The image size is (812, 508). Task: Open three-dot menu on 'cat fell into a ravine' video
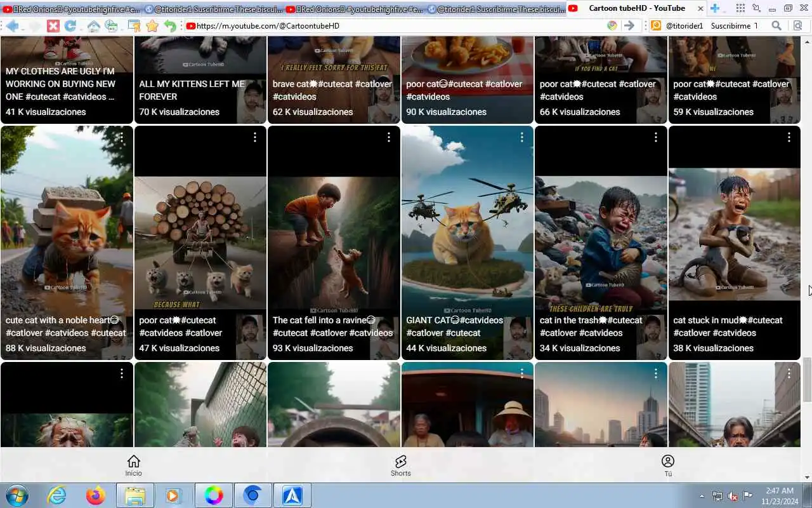(x=388, y=137)
